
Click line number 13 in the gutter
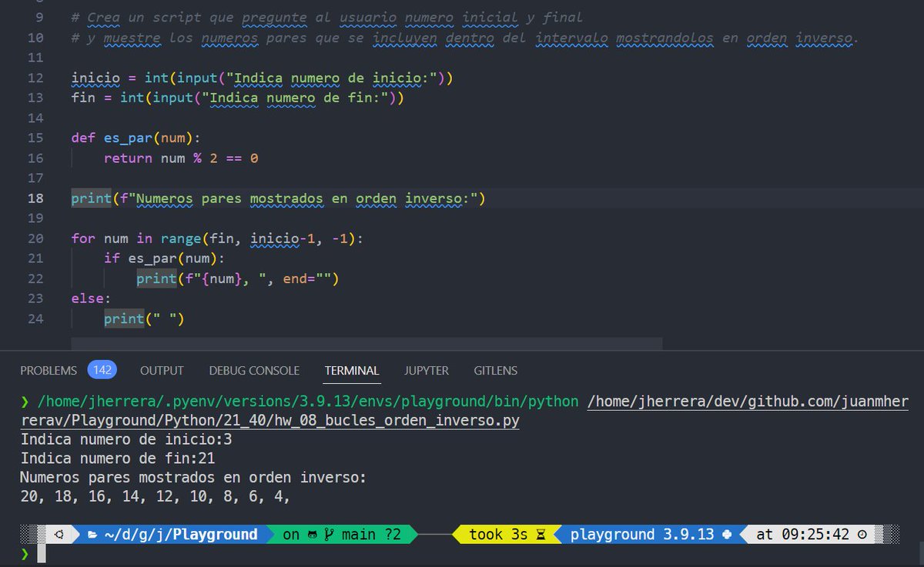36,98
